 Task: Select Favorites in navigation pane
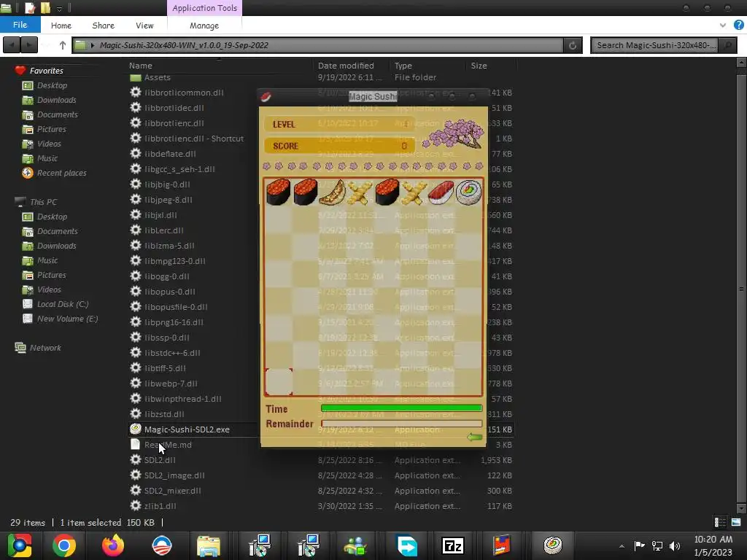[46, 71]
